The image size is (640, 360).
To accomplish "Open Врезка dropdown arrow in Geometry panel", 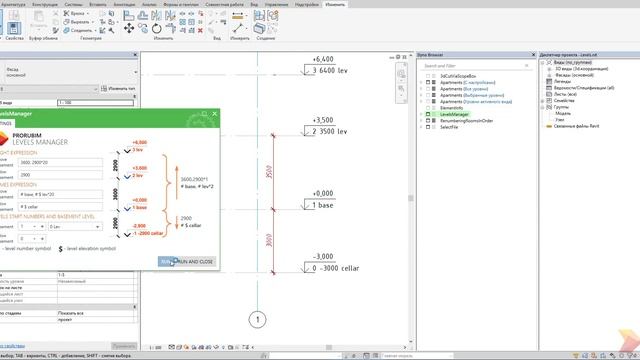I will click(88, 14).
